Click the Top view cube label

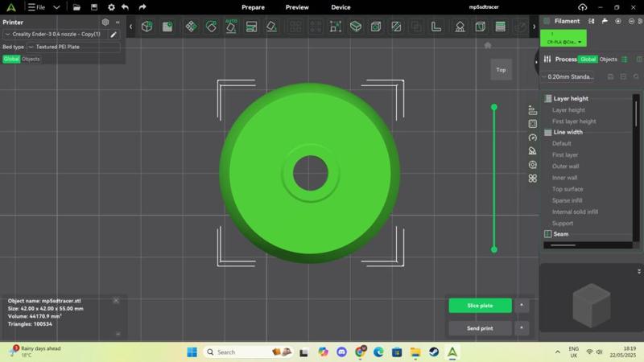501,70
